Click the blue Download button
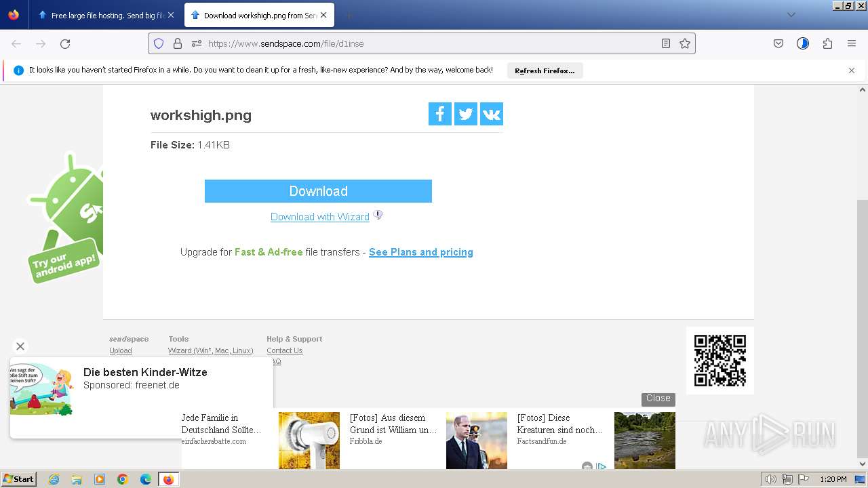Viewport: 868px width, 488px height. coord(318,191)
